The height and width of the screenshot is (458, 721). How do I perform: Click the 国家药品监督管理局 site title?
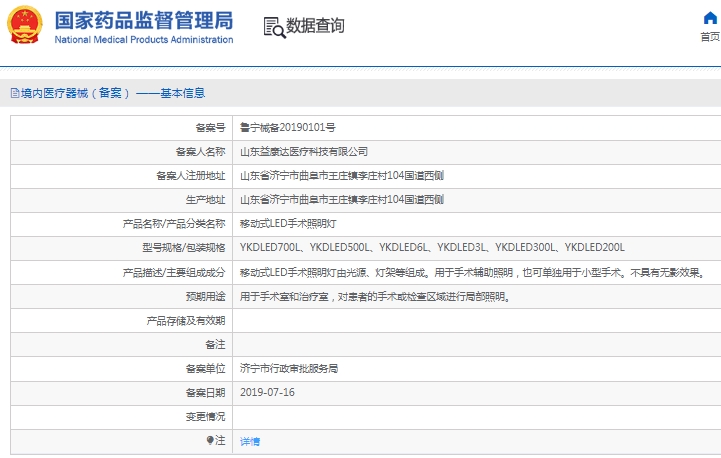[144, 21]
